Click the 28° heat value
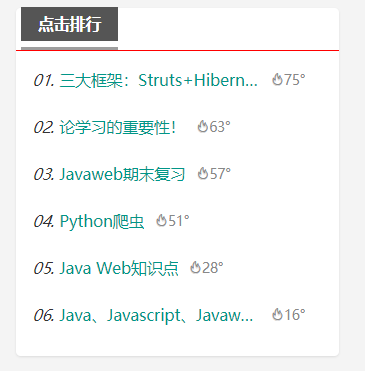This screenshot has width=365, height=371. pos(213,268)
